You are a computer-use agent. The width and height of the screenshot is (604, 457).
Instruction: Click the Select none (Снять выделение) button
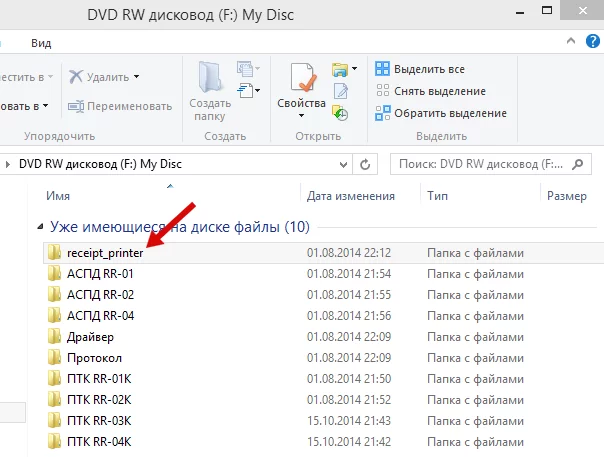[x=430, y=91]
